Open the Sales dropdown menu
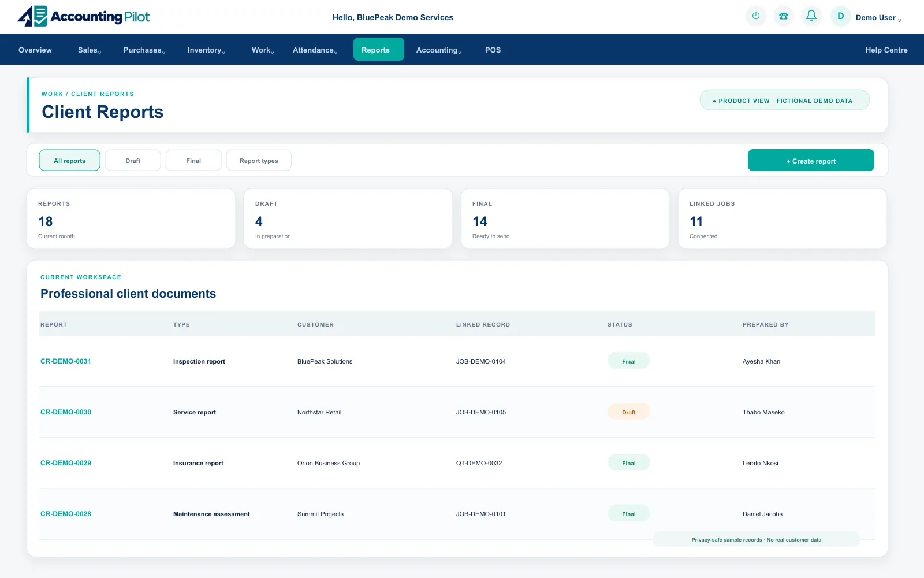 90,50
